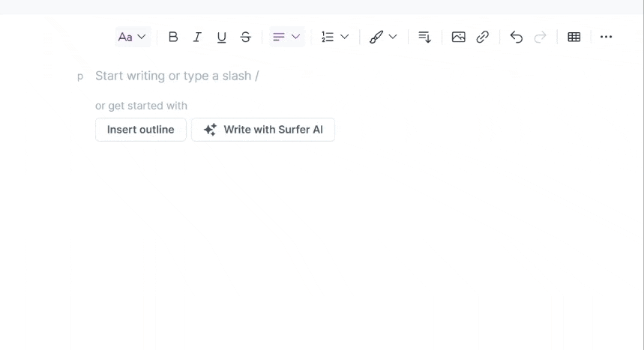Click the paragraph 'p' block marker
This screenshot has width=644, height=350.
80,76
